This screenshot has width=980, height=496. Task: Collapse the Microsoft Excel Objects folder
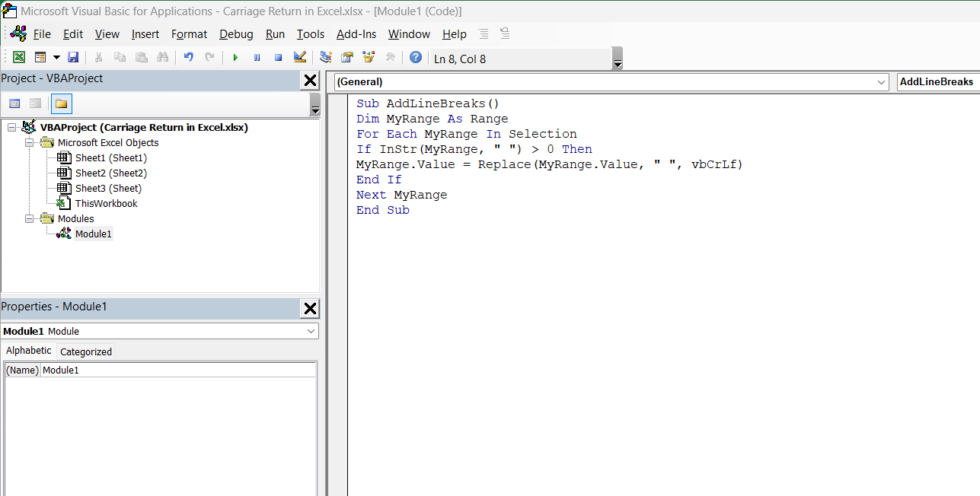30,143
